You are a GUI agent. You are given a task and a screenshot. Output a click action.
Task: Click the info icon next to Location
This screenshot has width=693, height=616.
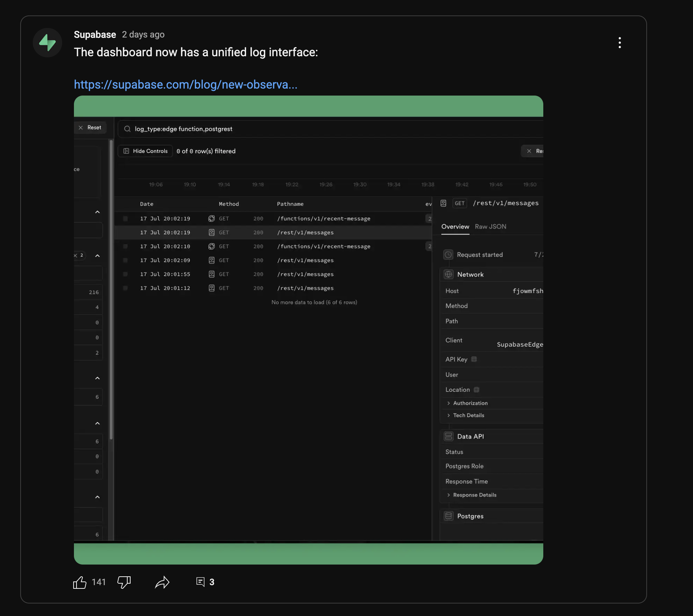(x=476, y=390)
